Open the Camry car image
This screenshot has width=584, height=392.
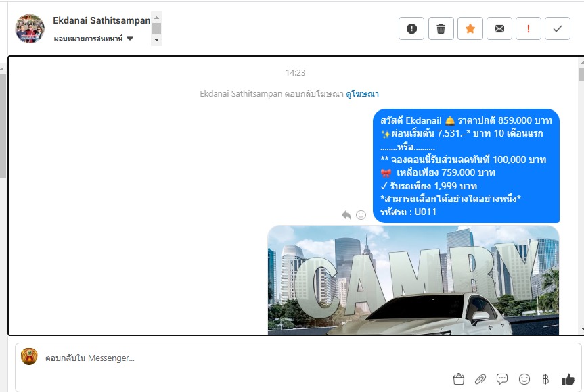(x=413, y=280)
